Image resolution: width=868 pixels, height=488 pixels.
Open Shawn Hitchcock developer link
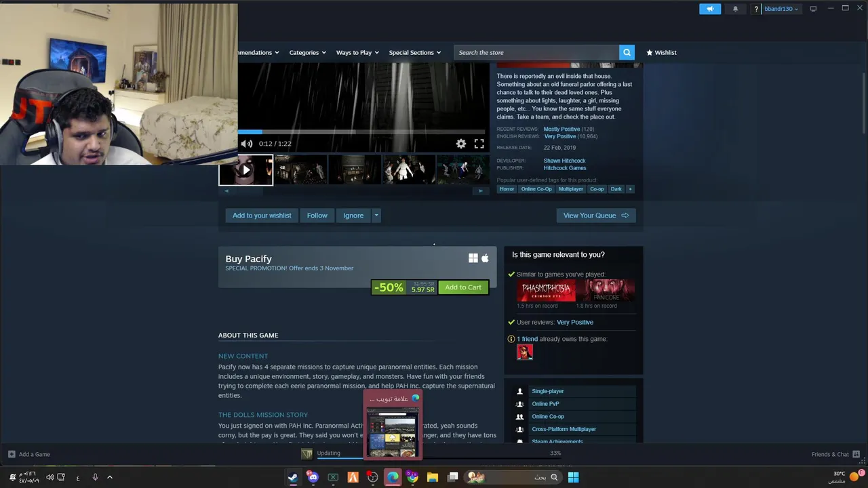click(564, 161)
